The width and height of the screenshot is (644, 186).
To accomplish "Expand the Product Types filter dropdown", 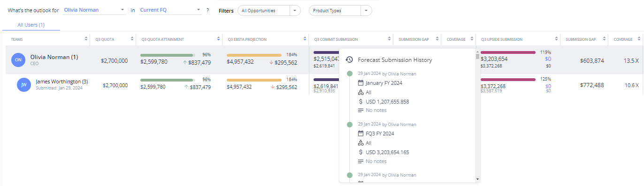I will 340,10.
